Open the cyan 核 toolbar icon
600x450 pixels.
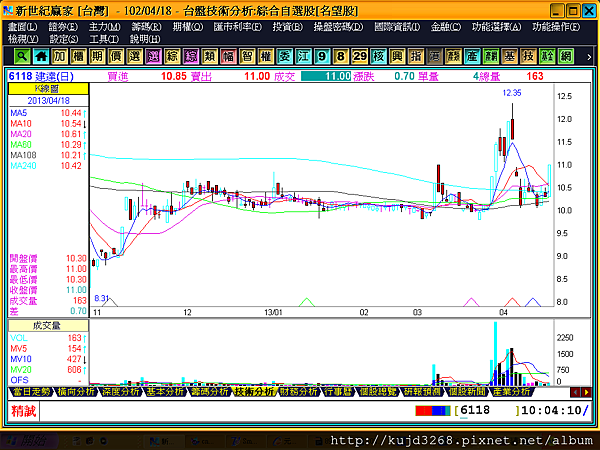click(378, 57)
